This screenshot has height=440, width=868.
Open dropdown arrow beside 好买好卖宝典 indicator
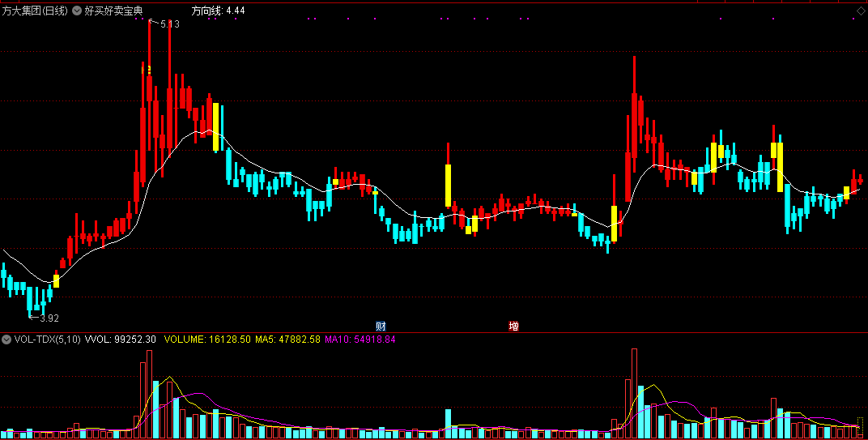[x=77, y=11]
